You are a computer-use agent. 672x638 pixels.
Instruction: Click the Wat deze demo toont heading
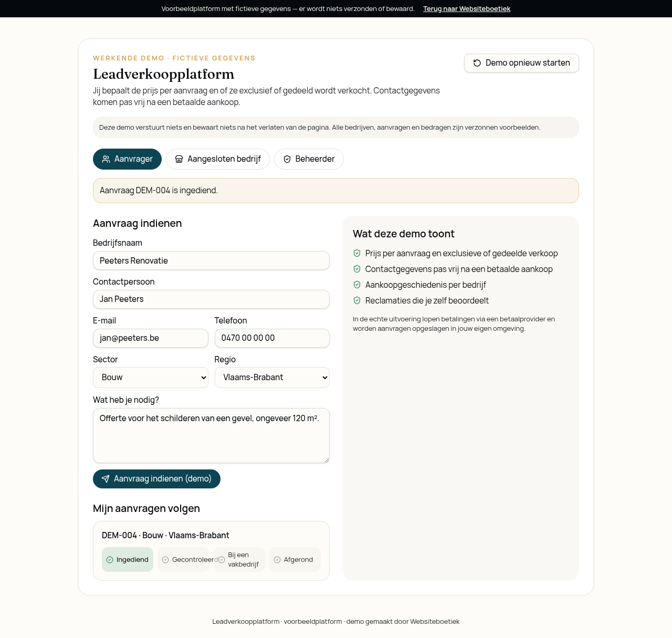(x=404, y=234)
